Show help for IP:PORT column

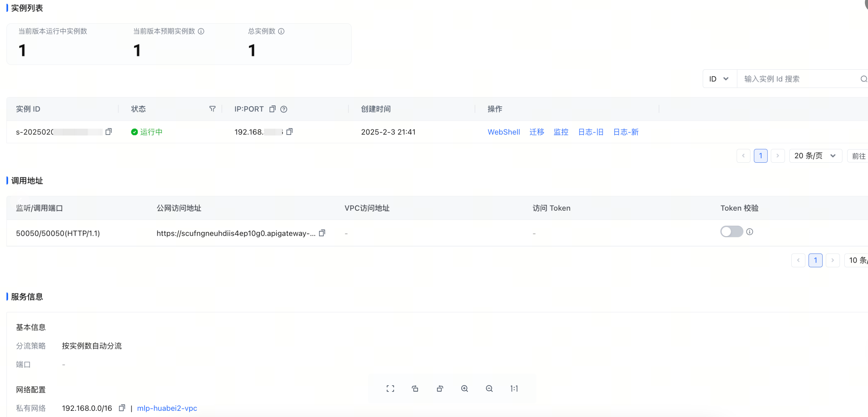[x=284, y=109]
